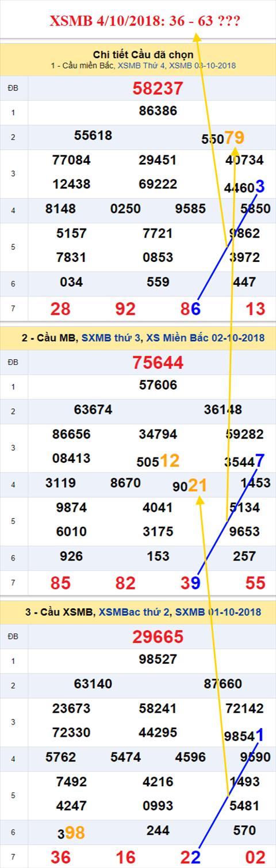276x868 pixels.
Task: Select fifth prize number 4216
Action: pos(158,781)
